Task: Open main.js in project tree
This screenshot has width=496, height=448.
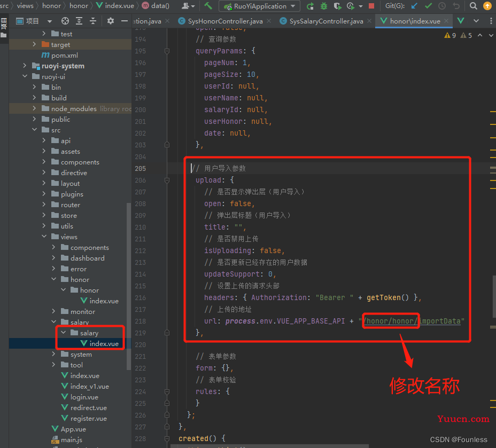Action: tap(72, 440)
